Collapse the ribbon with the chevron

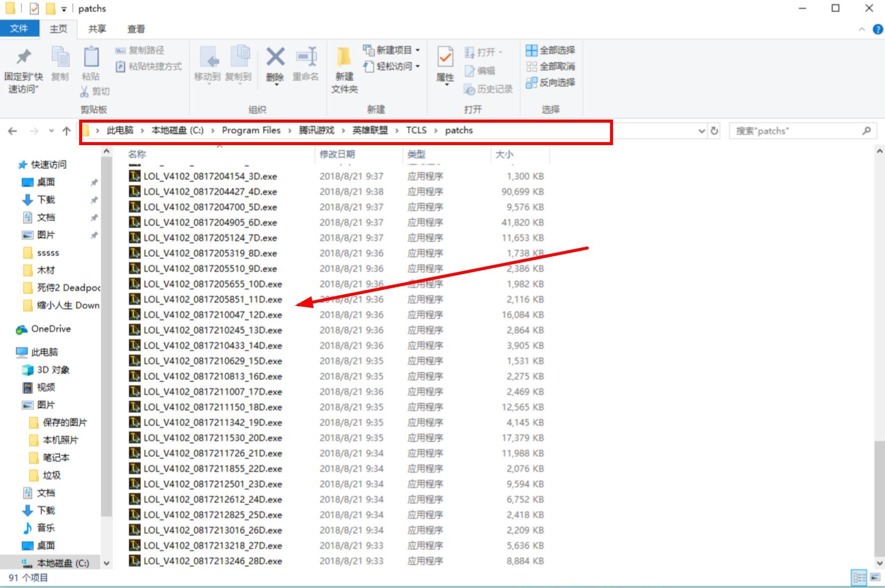862,29
